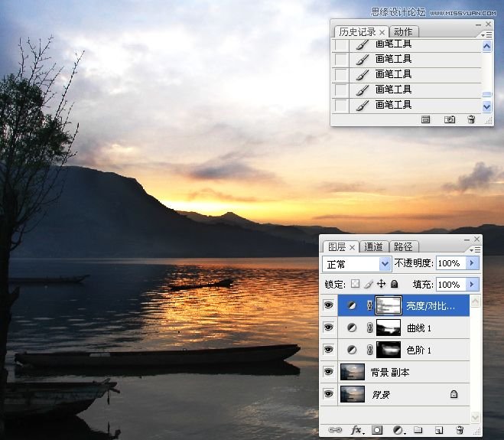Screen dimensions: 504x440
Task: Lock all padlock icon
Action: [x=394, y=284]
